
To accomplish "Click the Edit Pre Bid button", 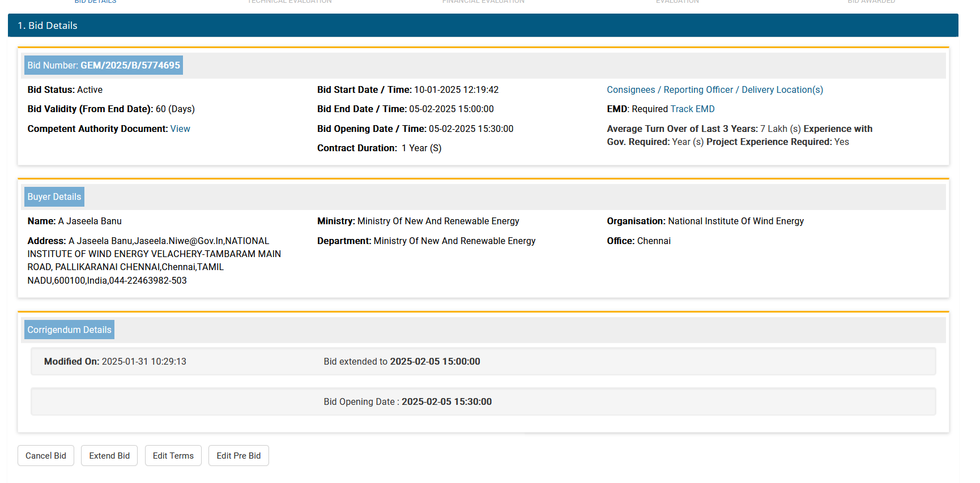I will point(238,456).
